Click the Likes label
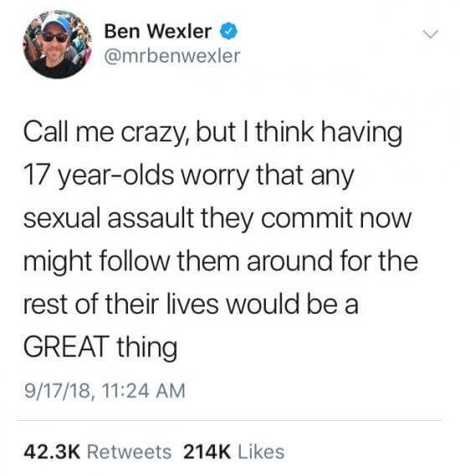This screenshot has height=476, width=460. click(261, 452)
